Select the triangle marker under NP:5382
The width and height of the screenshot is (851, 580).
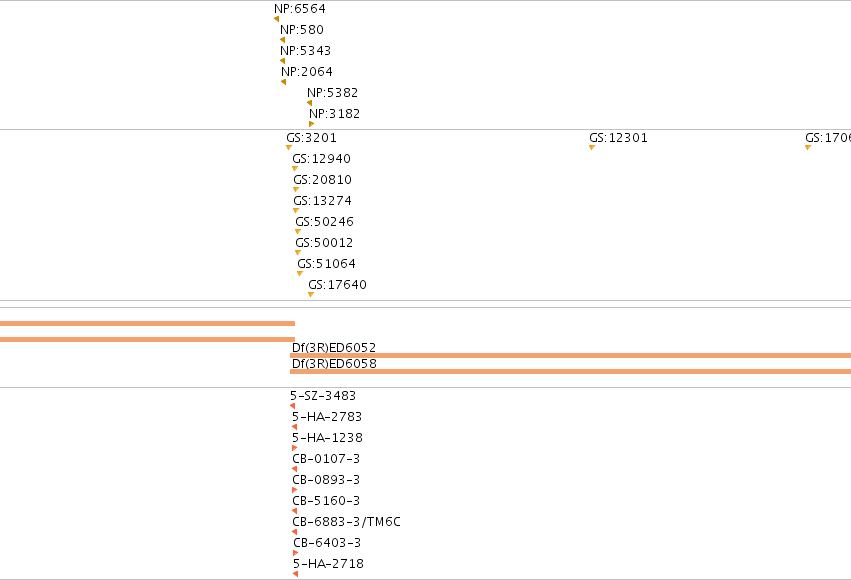[310, 103]
